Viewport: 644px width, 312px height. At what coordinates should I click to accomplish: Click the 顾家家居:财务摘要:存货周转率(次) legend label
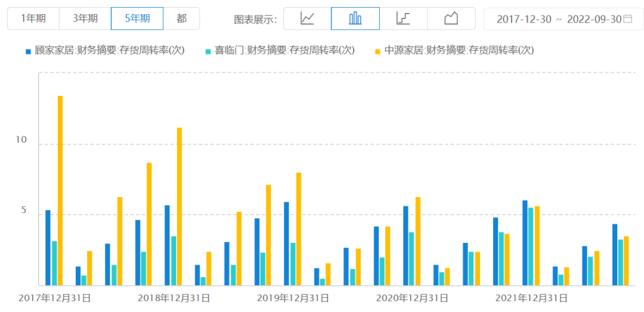(x=110, y=51)
